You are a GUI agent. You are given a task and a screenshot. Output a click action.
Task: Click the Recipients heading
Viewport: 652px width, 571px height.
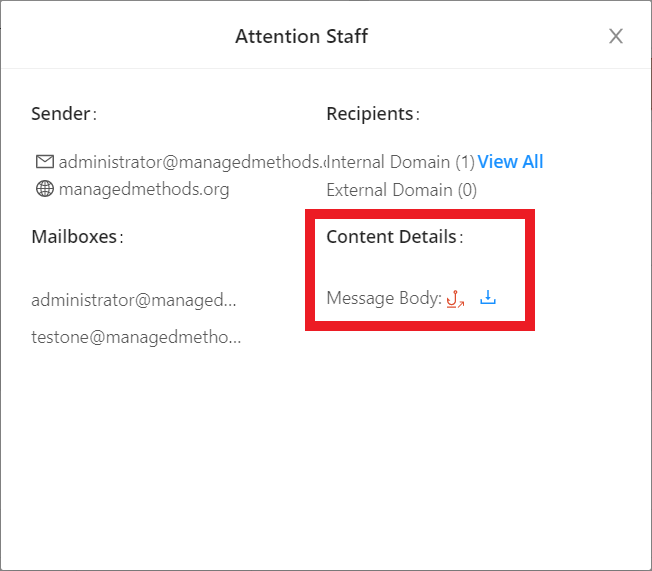(372, 114)
